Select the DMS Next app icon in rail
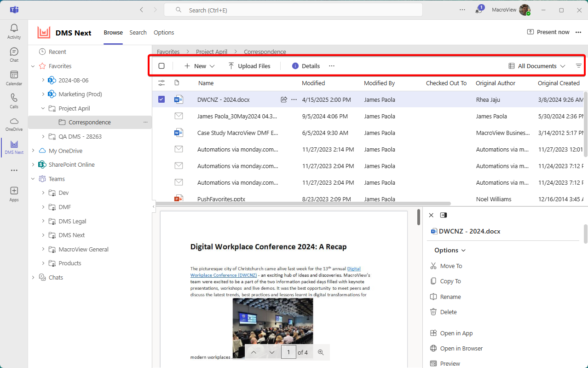Image resolution: width=588 pixels, height=368 pixels. pos(14,147)
